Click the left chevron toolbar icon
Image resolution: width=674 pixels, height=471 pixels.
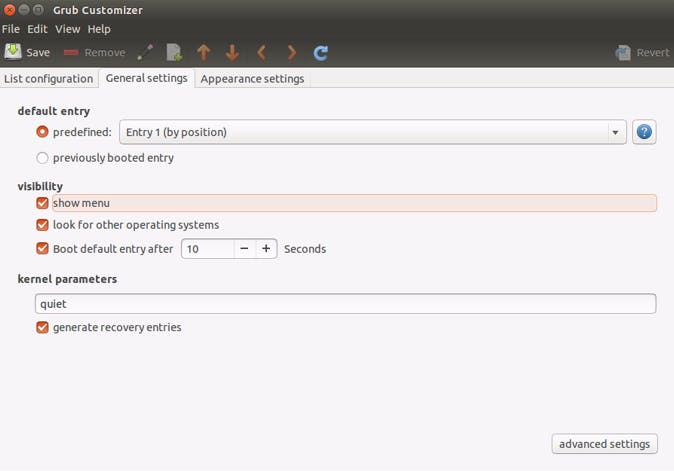[261, 52]
